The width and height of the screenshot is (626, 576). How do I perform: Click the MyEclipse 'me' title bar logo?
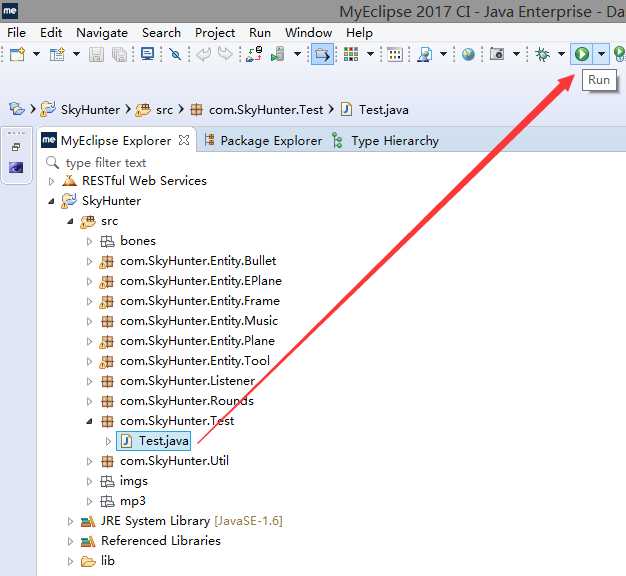click(10, 10)
